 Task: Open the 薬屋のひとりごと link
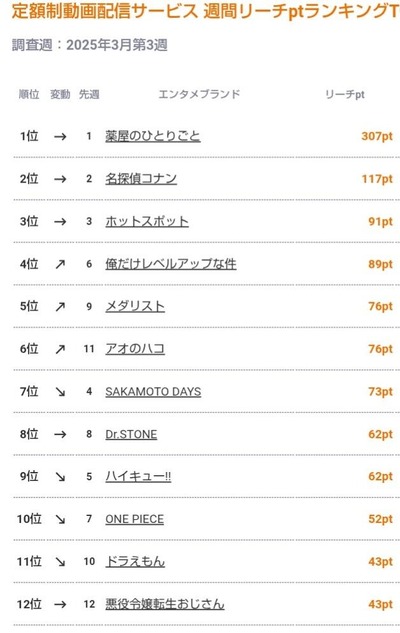[x=153, y=136]
